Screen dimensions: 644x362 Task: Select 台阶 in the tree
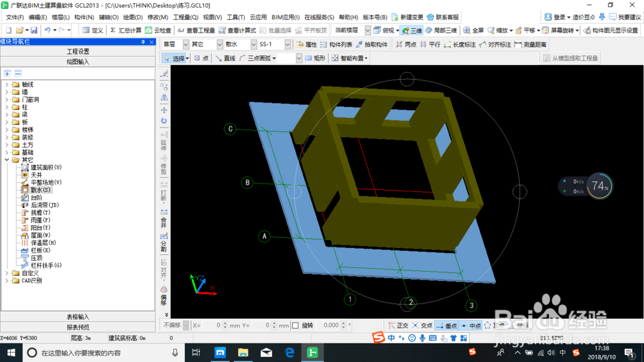(37, 198)
